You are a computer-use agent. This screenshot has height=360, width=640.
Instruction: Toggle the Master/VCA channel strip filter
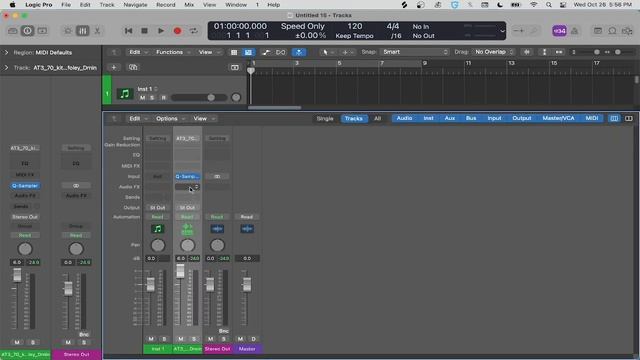558,118
